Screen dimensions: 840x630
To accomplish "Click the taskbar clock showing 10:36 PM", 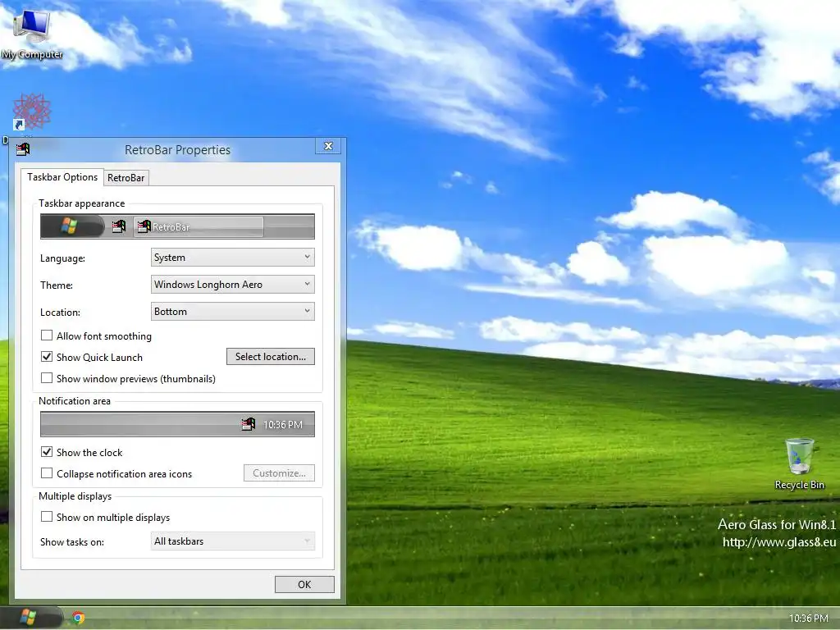I will 808,619.
